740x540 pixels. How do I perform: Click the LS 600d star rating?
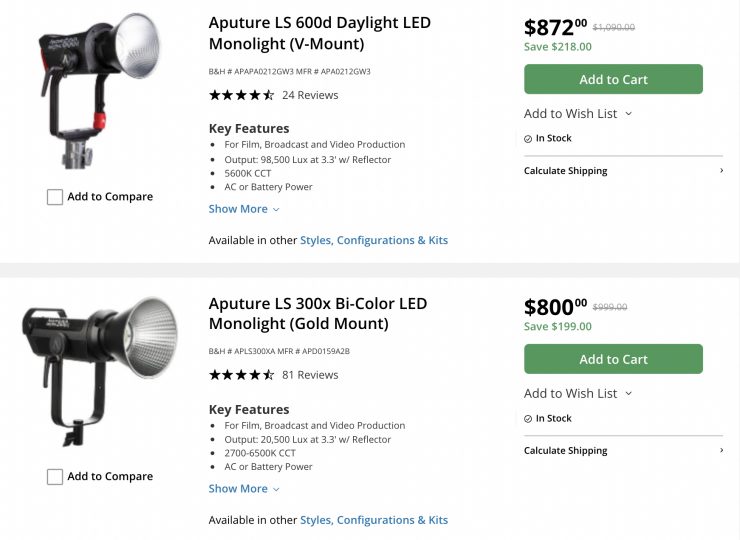[241, 96]
